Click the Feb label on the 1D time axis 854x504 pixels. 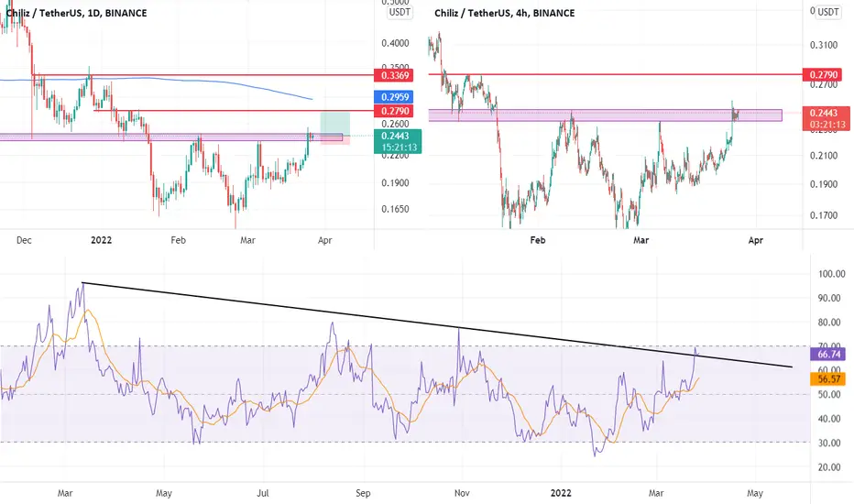point(178,240)
